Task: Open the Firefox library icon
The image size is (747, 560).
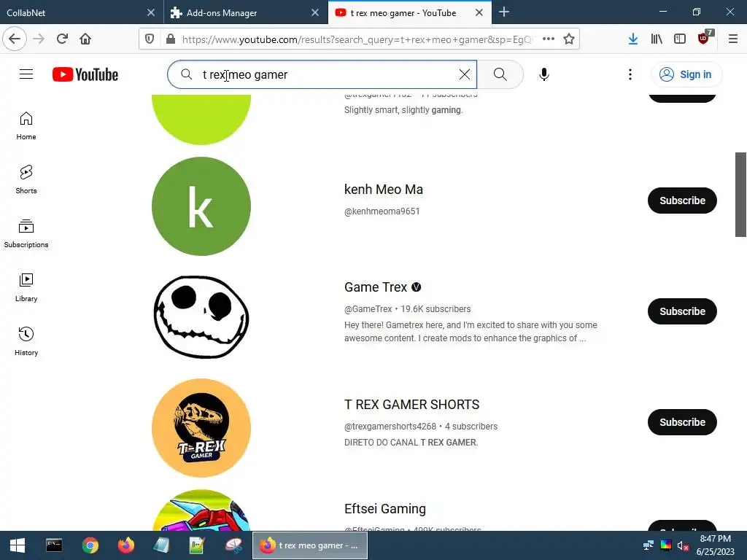Action: [657, 39]
